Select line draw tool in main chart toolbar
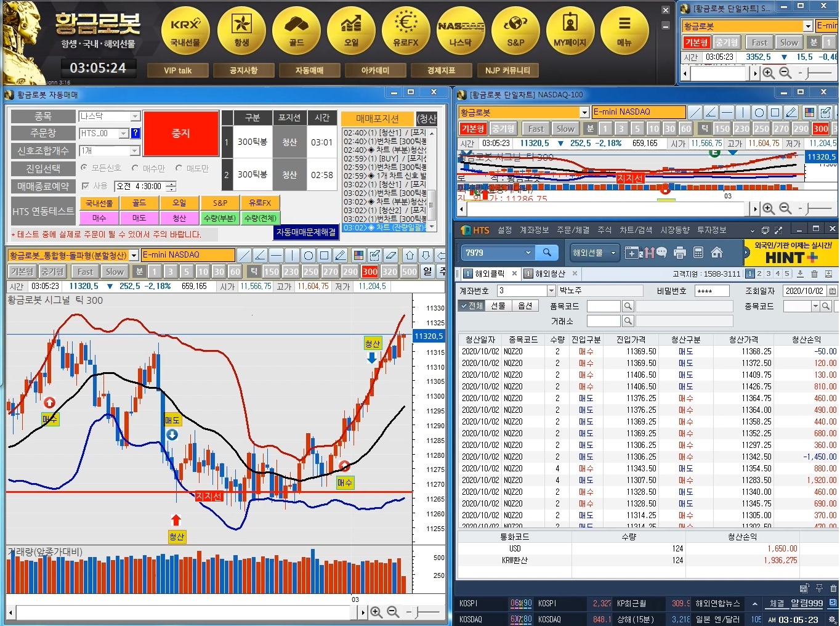840x626 pixels. [244, 255]
